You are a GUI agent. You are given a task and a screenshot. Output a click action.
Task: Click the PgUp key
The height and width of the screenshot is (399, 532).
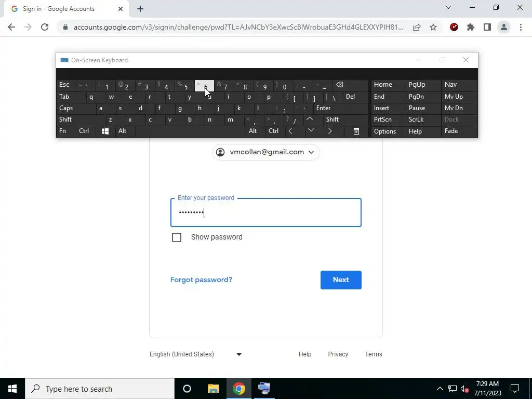pyautogui.click(x=423, y=85)
